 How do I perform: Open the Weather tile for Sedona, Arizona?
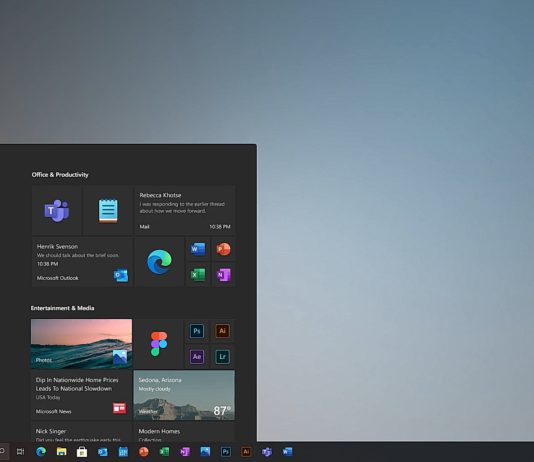pos(184,395)
